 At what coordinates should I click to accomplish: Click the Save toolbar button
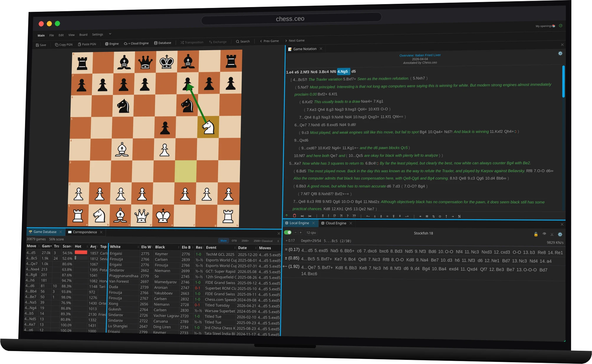coord(41,45)
